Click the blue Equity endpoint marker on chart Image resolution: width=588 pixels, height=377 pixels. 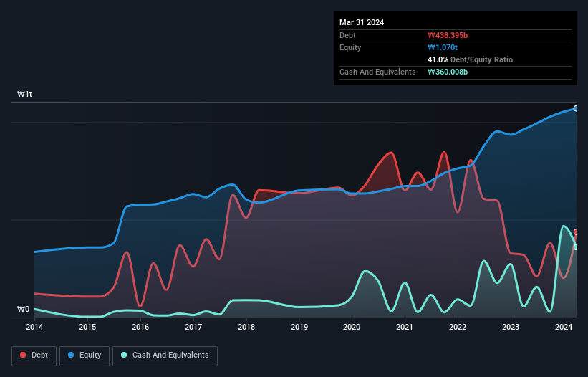coord(576,108)
